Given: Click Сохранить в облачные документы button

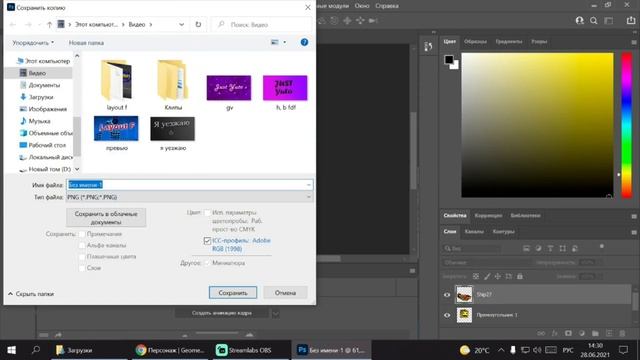Looking at the screenshot, I should click(106, 218).
